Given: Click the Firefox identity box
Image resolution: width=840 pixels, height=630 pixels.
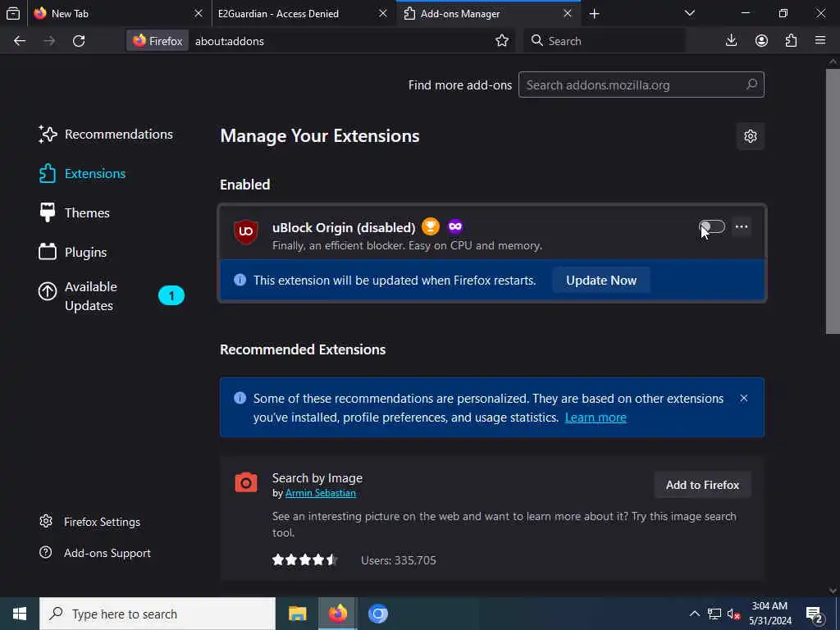Looking at the screenshot, I should 157,41.
